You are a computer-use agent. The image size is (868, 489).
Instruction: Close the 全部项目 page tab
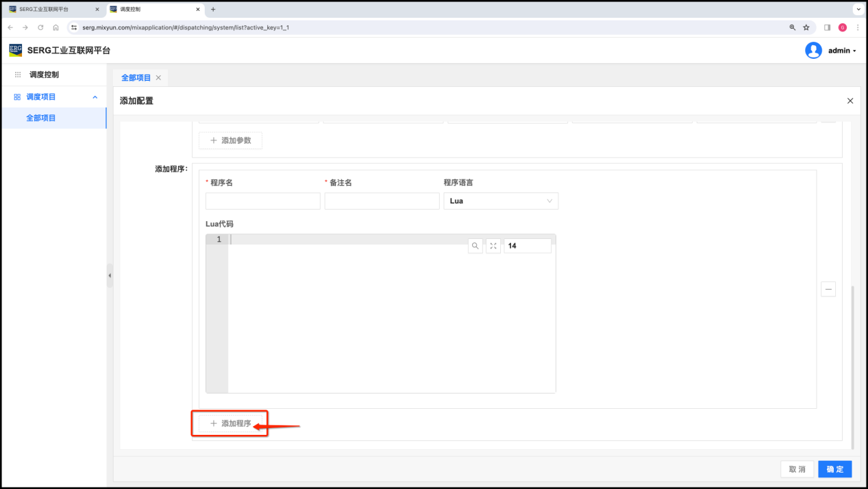158,78
